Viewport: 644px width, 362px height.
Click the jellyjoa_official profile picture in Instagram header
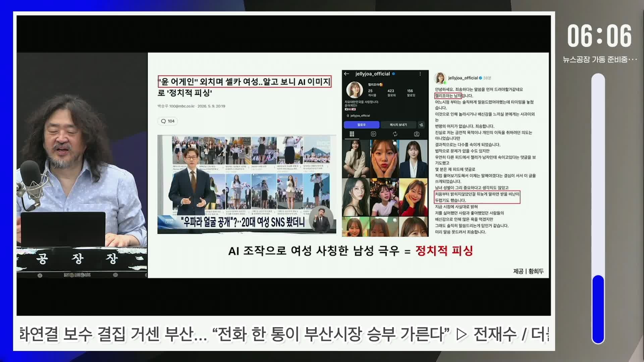[355, 90]
